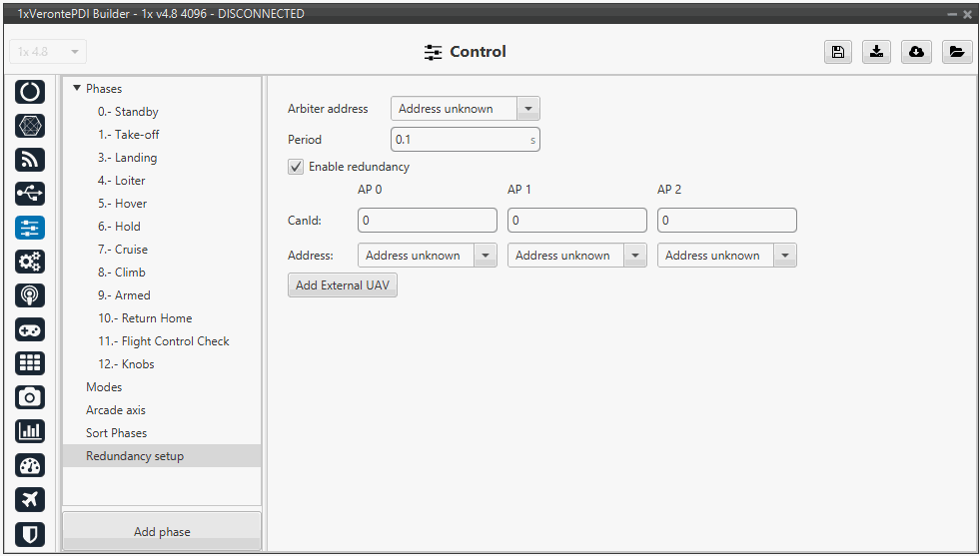The width and height of the screenshot is (980, 556).
Task: Open the airplane icon panel
Action: tap(30, 499)
